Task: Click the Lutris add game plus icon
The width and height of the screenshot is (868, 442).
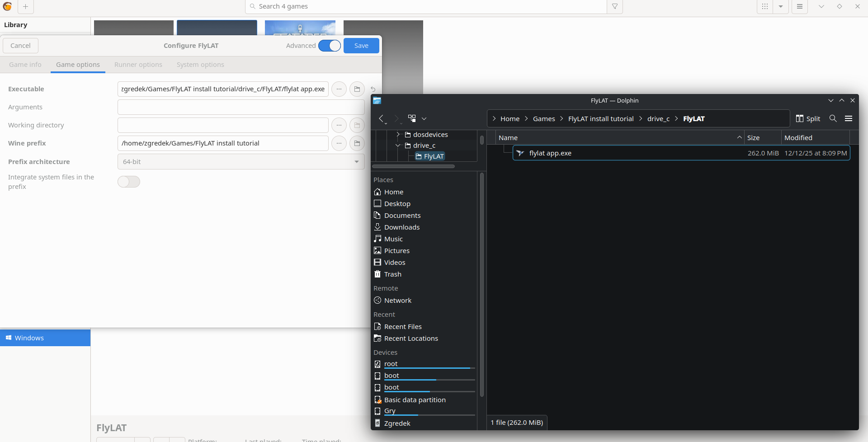Action: point(25,7)
